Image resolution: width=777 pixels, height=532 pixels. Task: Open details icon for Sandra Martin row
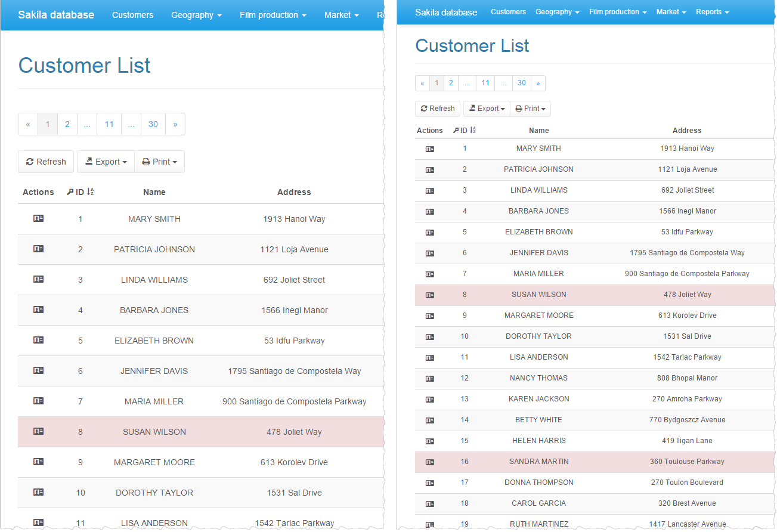429,462
